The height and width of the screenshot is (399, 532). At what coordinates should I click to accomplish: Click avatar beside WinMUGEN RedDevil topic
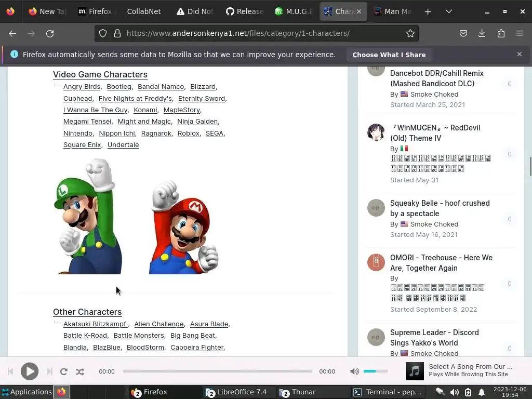pyautogui.click(x=376, y=132)
